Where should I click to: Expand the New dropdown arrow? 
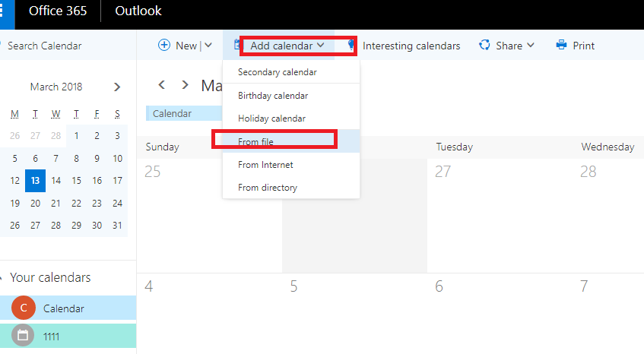point(208,45)
